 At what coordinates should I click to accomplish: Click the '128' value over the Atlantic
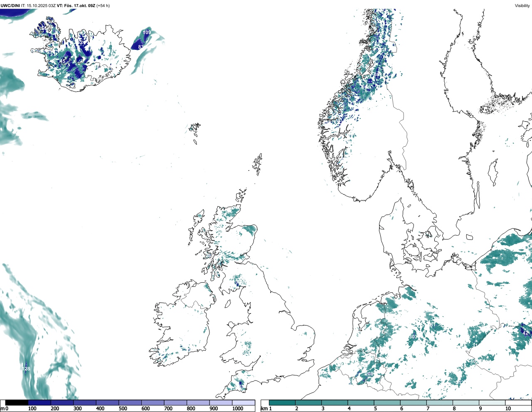[x=26, y=369]
